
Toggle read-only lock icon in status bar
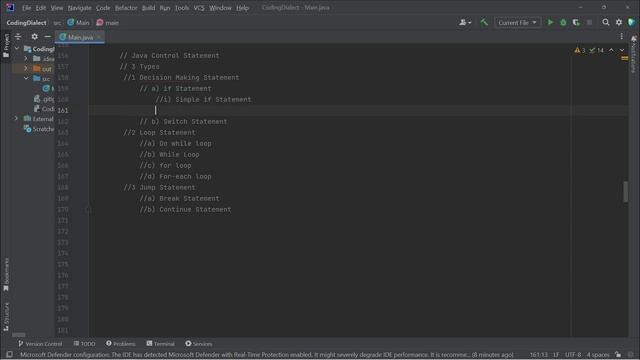tap(618, 355)
